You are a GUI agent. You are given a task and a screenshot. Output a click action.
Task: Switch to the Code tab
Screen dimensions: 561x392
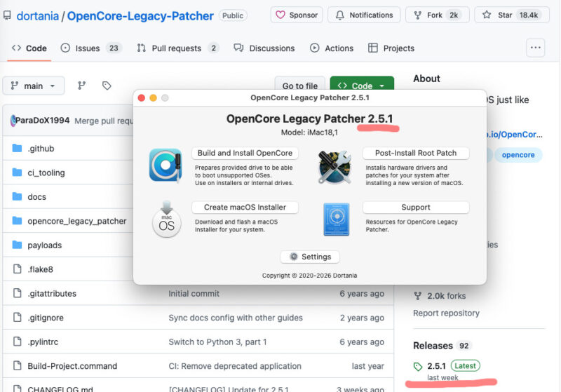click(29, 48)
